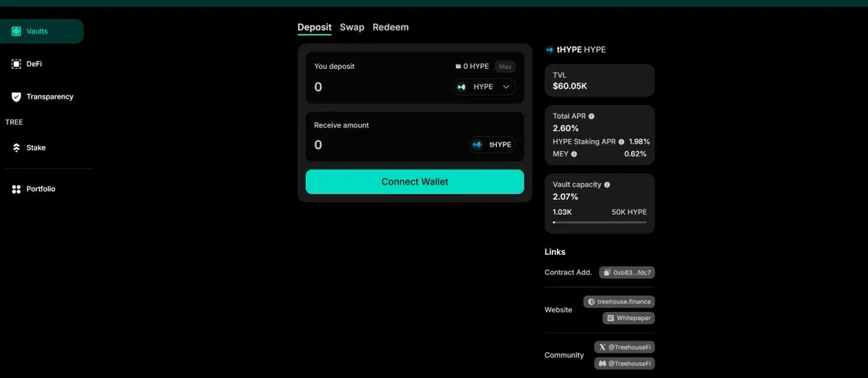Click the MEY info icon
This screenshot has width=868, height=378.
[x=574, y=154]
